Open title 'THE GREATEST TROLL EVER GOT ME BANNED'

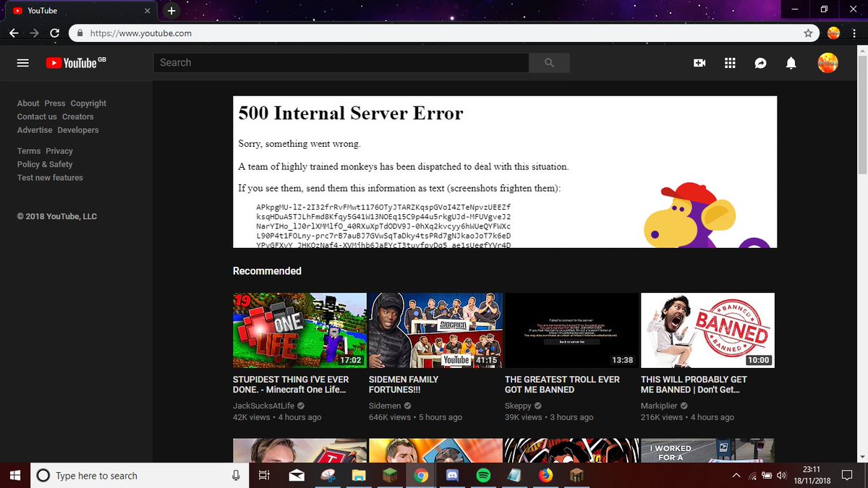(562, 385)
